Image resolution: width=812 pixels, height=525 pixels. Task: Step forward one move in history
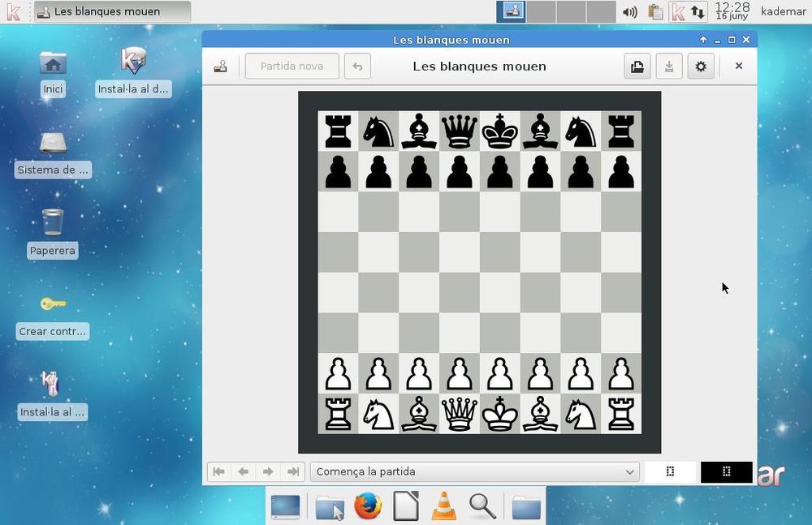coord(267,471)
